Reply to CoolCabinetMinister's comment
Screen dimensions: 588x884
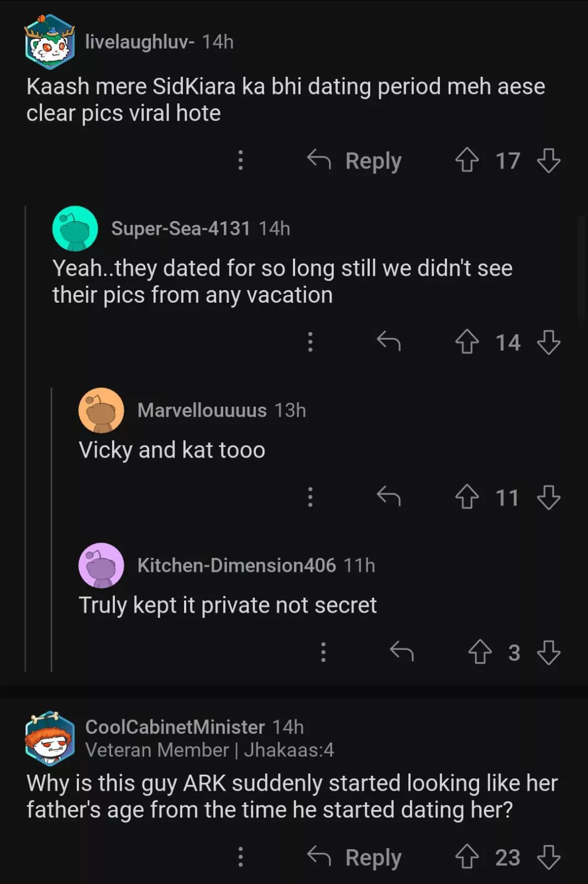point(355,857)
